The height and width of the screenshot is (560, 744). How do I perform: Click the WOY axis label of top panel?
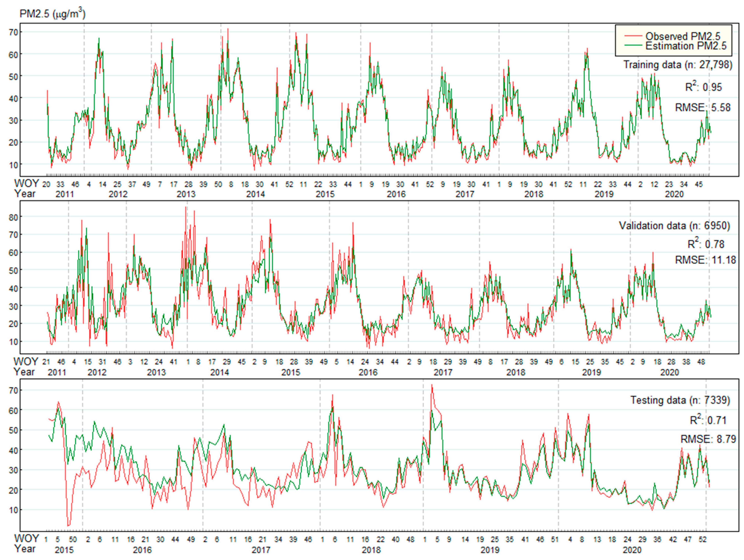(26, 184)
